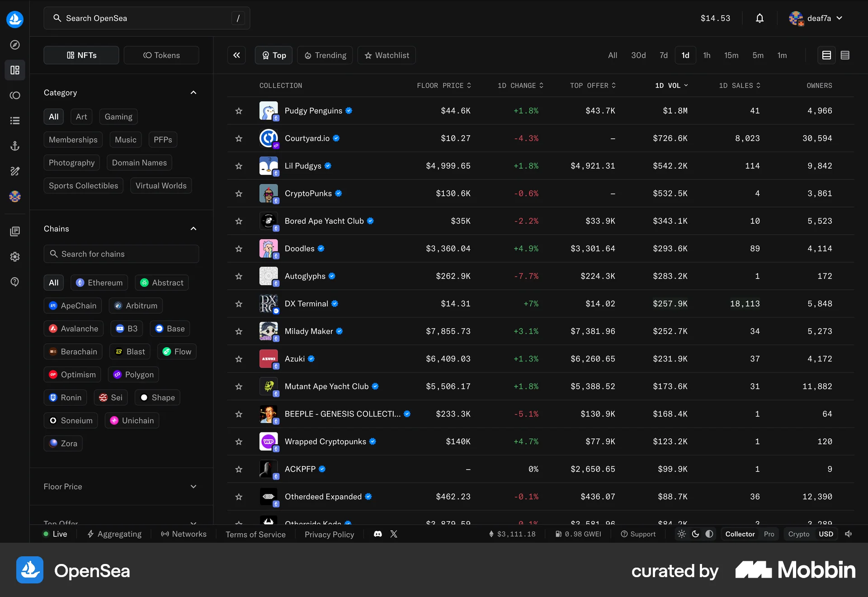The width and height of the screenshot is (868, 597).
Task: Click the Discord icon in the status bar
Action: tap(377, 534)
